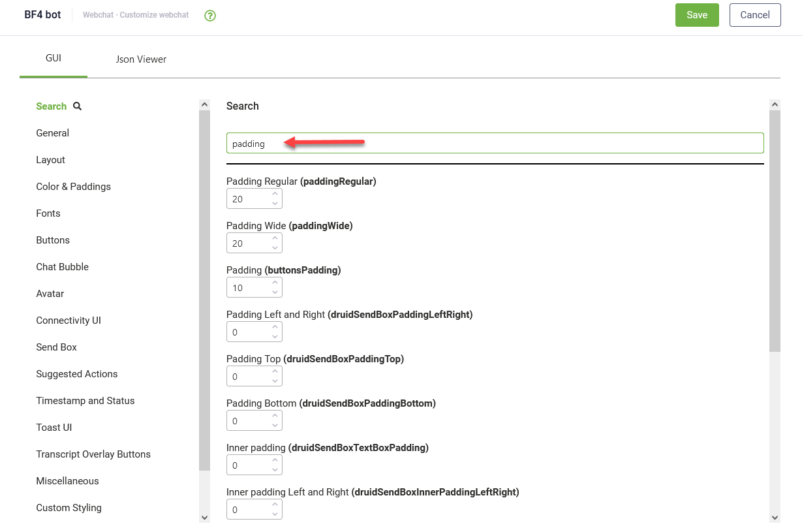This screenshot has height=532, width=802.
Task: Click the druidSendBoxPaddingTop number field
Action: [x=250, y=376]
